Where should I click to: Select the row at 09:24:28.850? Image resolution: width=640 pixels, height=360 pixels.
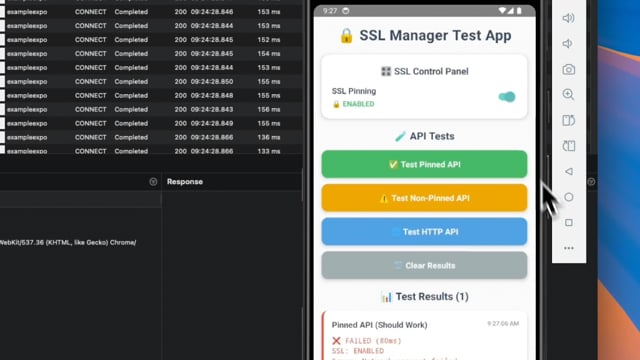[x=151, y=82]
